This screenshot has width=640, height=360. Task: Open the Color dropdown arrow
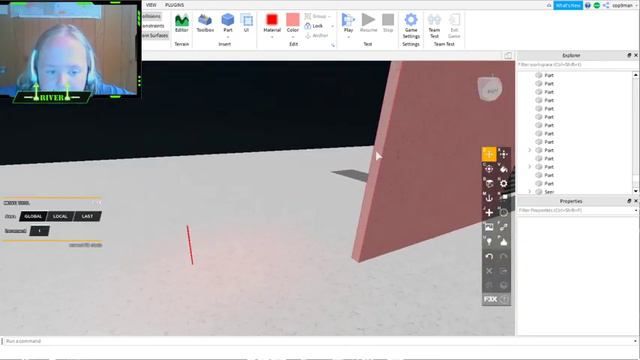(x=293, y=37)
